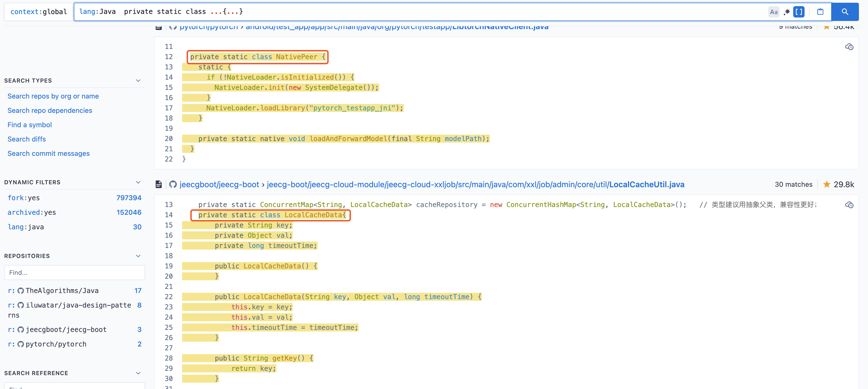Select Search repos by org or name
Screen dimensions: 868x389
pyautogui.click(x=53, y=96)
